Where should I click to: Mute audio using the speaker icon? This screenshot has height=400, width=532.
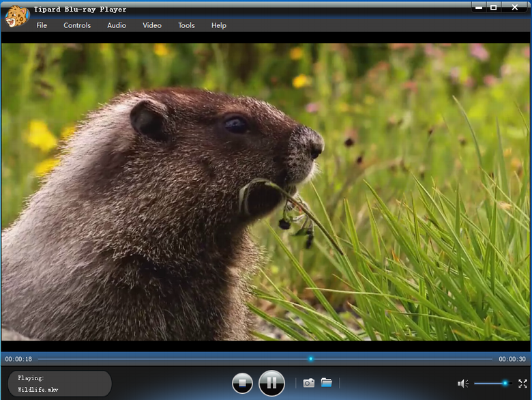point(462,384)
